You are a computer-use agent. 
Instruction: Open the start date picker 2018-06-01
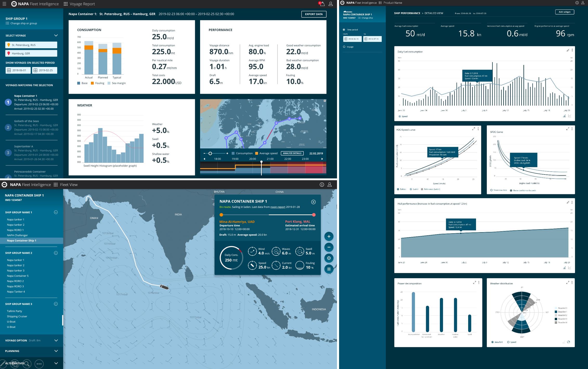[18, 70]
